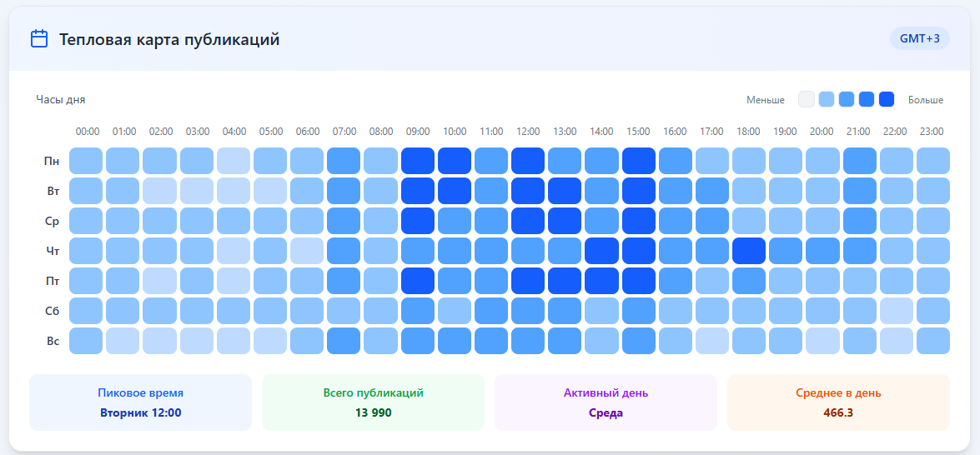The height and width of the screenshot is (455, 980).
Task: Open the Пиковое время stat card
Action: pos(140,402)
